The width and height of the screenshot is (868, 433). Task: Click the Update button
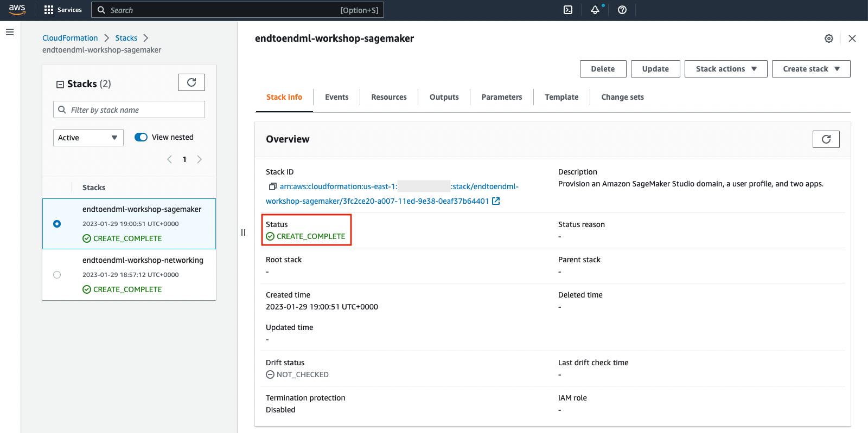(655, 69)
